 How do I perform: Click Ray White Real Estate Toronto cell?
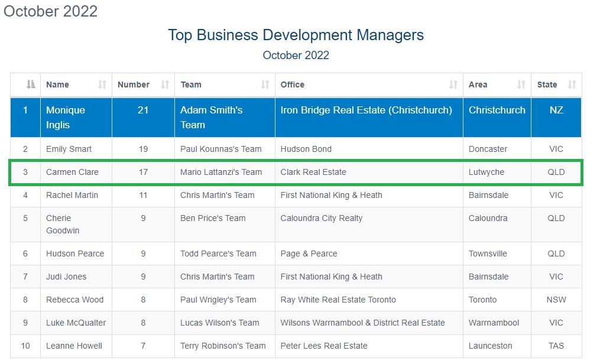click(x=369, y=300)
